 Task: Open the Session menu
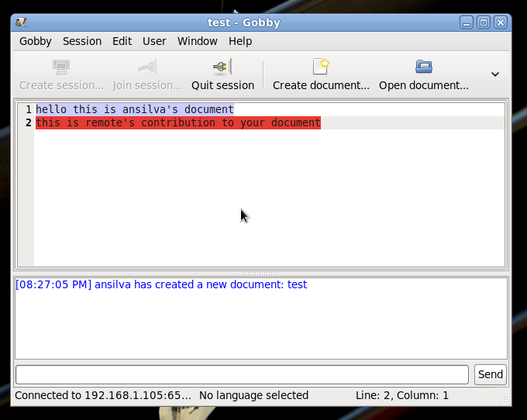pyautogui.click(x=82, y=41)
